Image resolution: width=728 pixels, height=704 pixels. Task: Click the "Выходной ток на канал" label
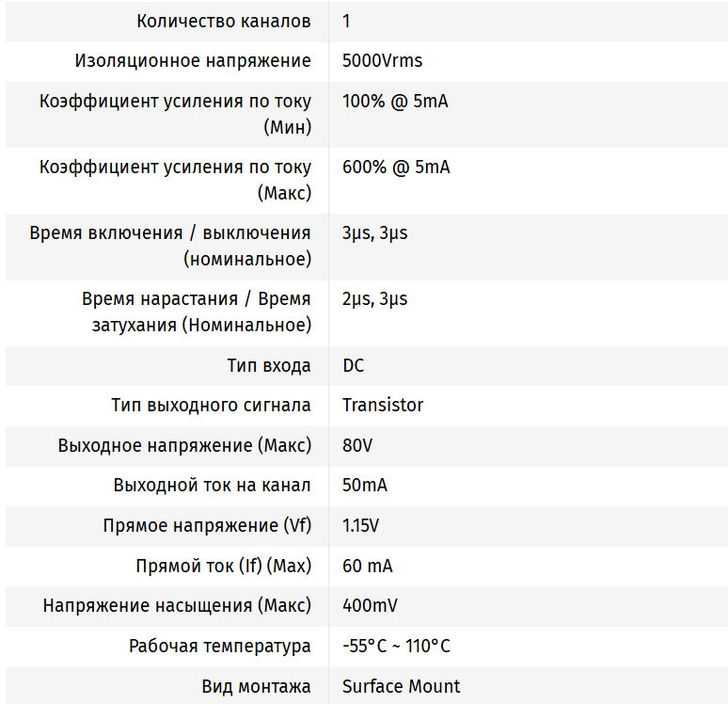click(x=212, y=486)
